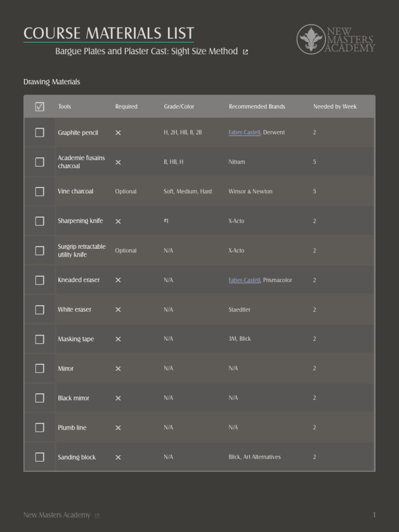Toggle the header select-all checkbox

39,107
